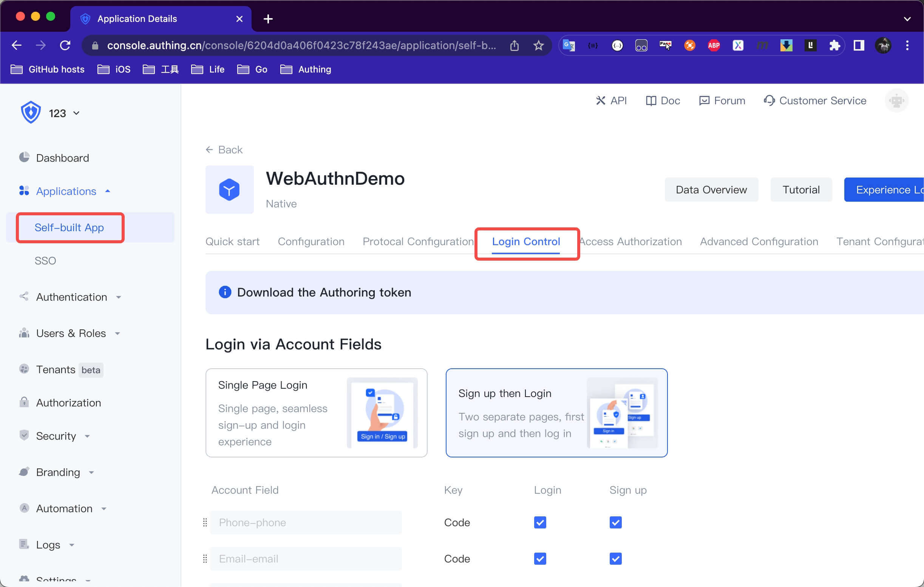Click the Dashboard pie chart icon
Screen dimensions: 924x587
24,157
